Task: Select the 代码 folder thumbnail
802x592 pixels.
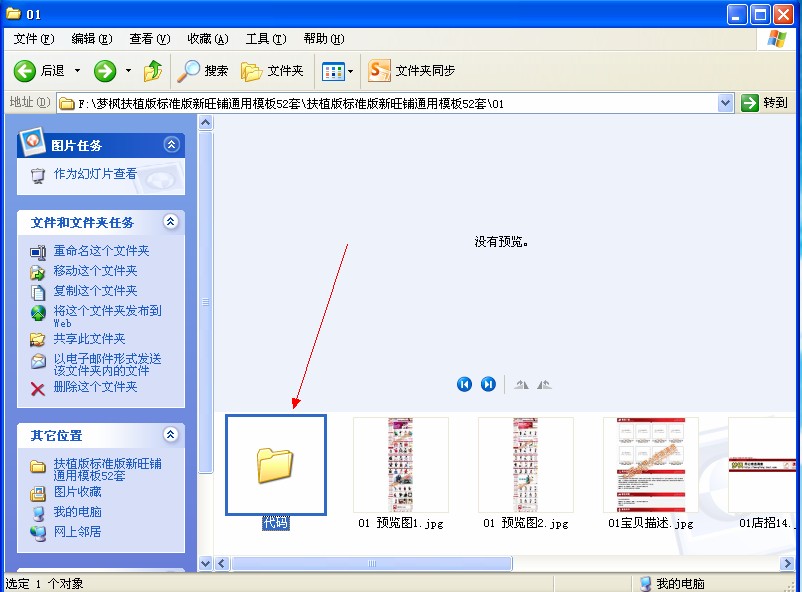Action: pyautogui.click(x=275, y=465)
